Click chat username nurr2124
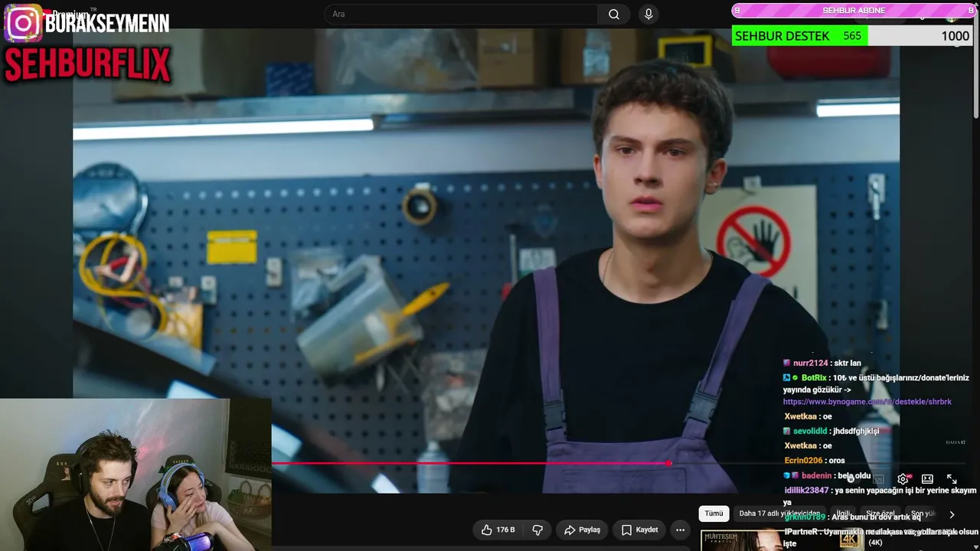Screen dimensions: 980x551 [x=811, y=363]
